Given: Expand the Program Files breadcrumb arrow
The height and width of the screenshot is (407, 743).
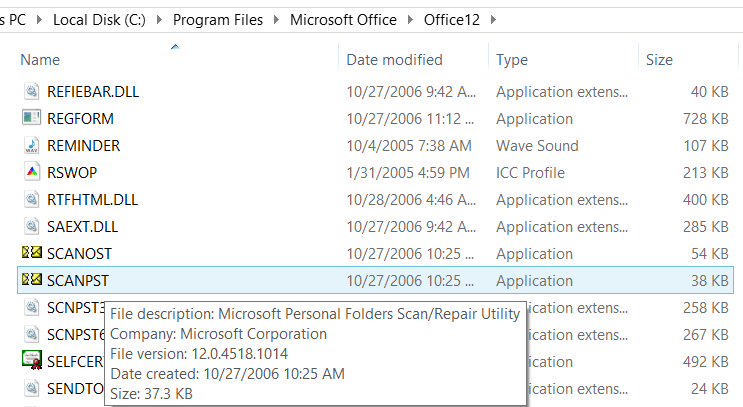Looking at the screenshot, I should point(276,20).
